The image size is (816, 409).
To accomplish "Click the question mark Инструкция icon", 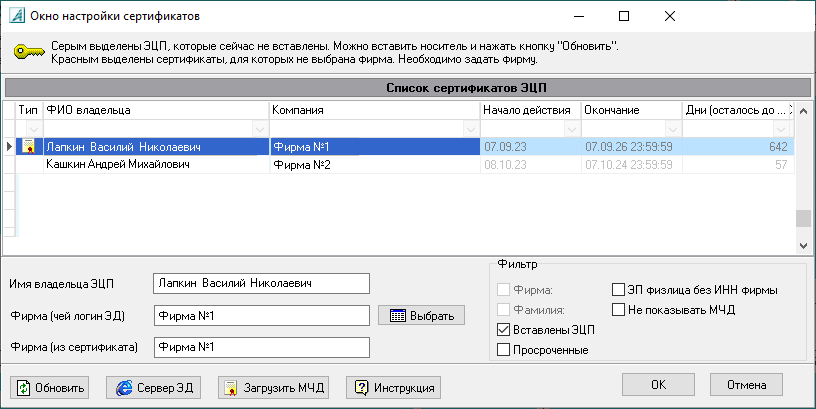I will (x=361, y=387).
